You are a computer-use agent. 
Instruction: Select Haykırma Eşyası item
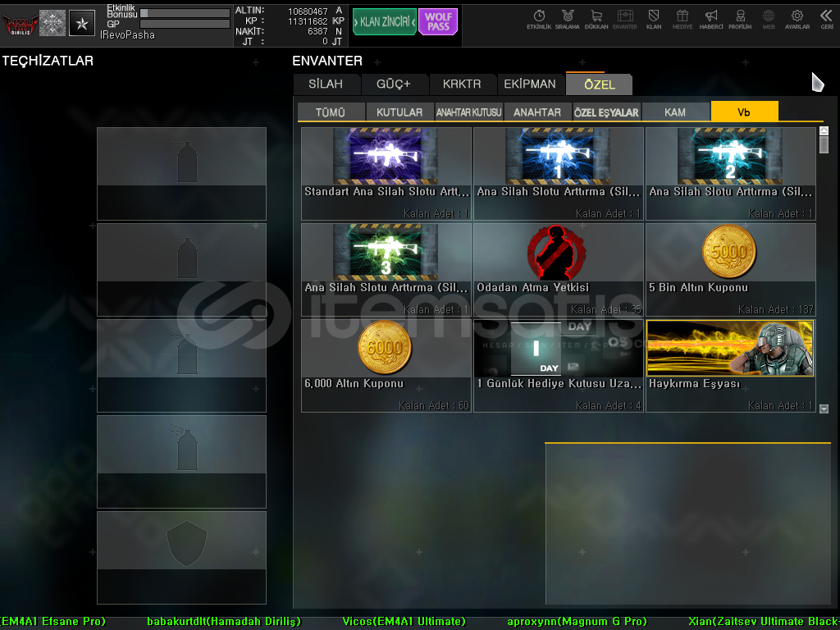pos(731,365)
